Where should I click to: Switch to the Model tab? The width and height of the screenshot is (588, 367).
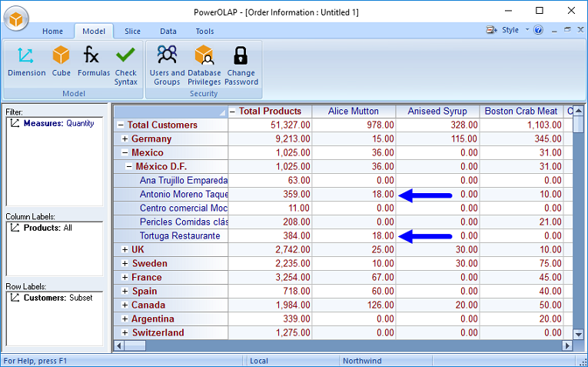[x=94, y=31]
